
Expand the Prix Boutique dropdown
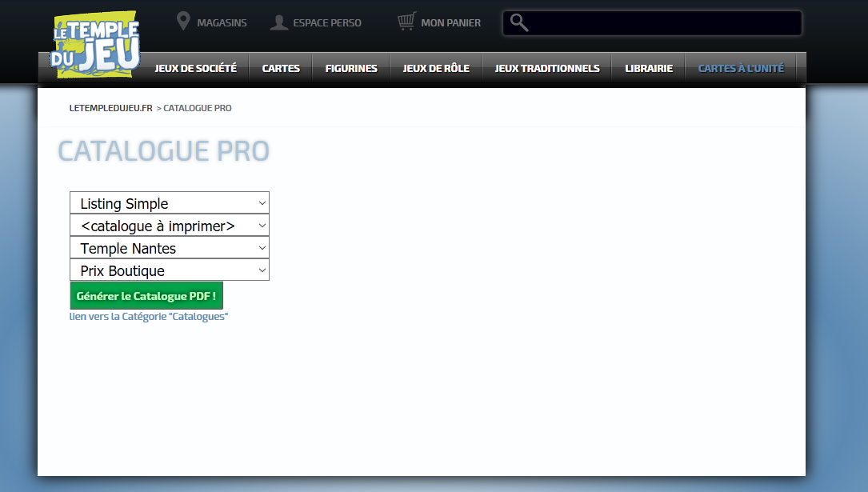170,270
